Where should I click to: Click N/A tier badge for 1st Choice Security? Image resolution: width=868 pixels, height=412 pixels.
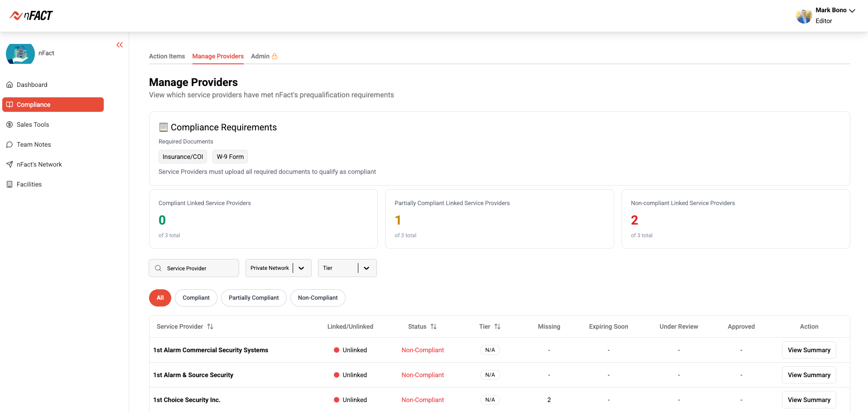tap(490, 400)
